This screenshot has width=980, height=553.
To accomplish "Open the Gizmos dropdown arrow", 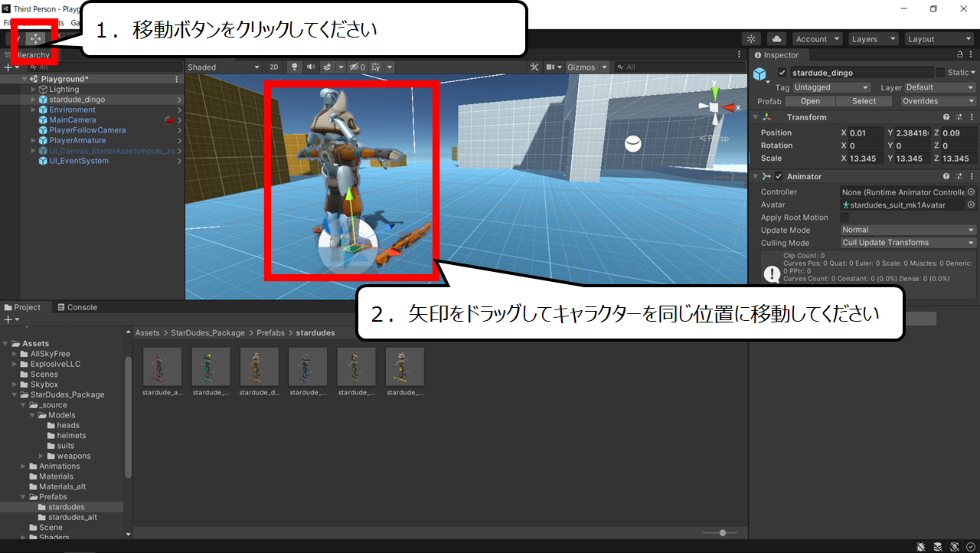I will [x=605, y=67].
